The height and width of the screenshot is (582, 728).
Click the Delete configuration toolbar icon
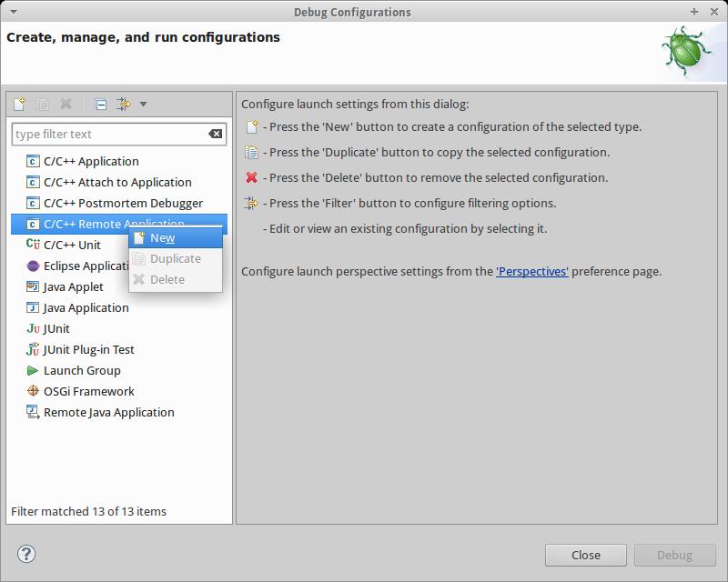(x=66, y=104)
